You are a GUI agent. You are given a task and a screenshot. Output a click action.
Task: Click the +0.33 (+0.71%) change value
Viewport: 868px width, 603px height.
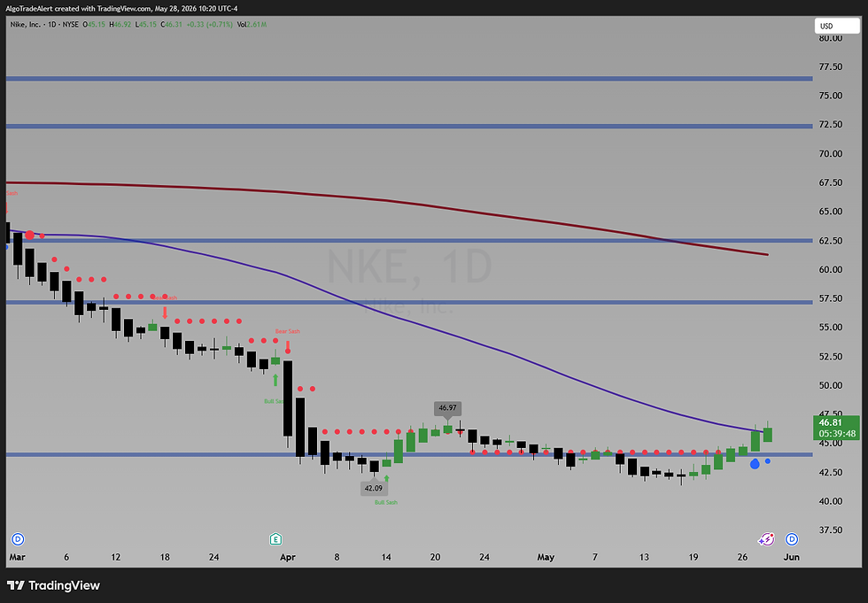point(210,24)
